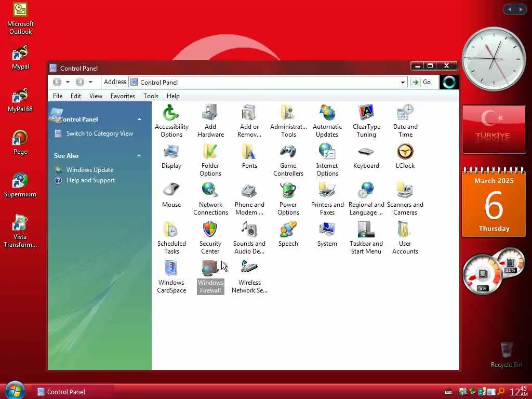Open Regional and Language options
Image resolution: width=532 pixels, height=399 pixels.
[x=366, y=199]
